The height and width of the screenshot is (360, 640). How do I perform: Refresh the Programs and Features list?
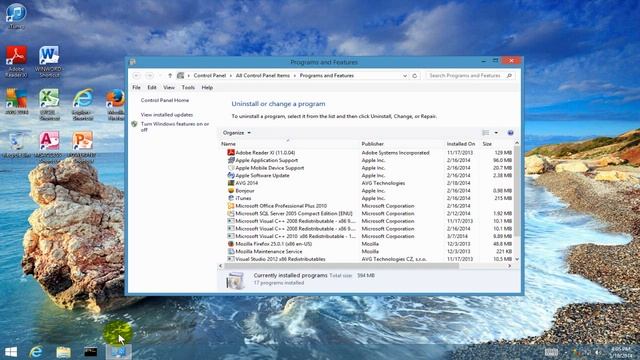point(415,76)
